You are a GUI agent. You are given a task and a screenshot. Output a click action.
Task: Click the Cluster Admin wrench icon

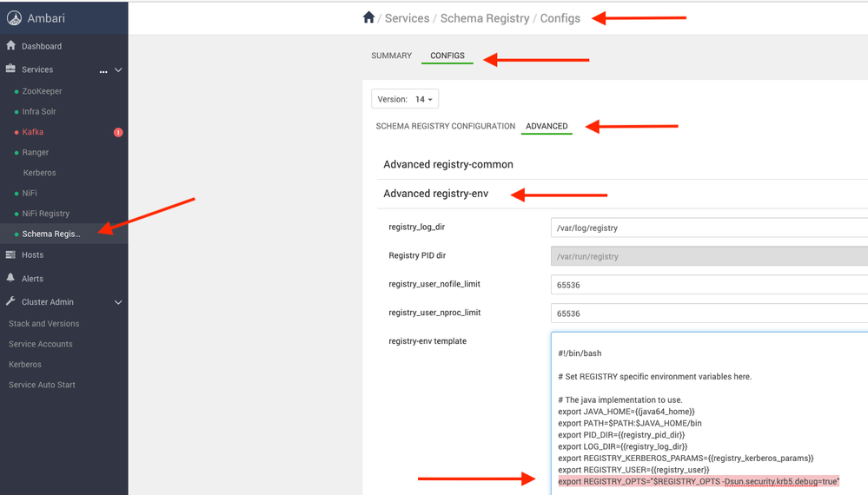10,301
